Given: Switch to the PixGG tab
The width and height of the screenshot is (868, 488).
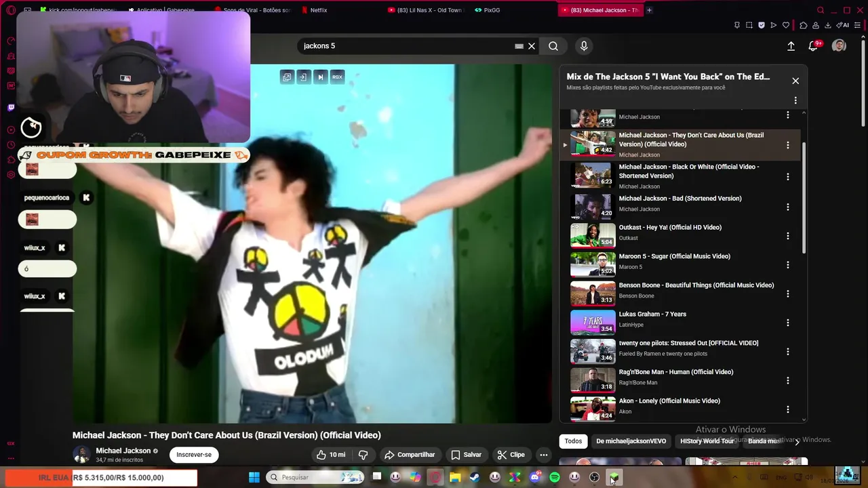Looking at the screenshot, I should point(492,10).
